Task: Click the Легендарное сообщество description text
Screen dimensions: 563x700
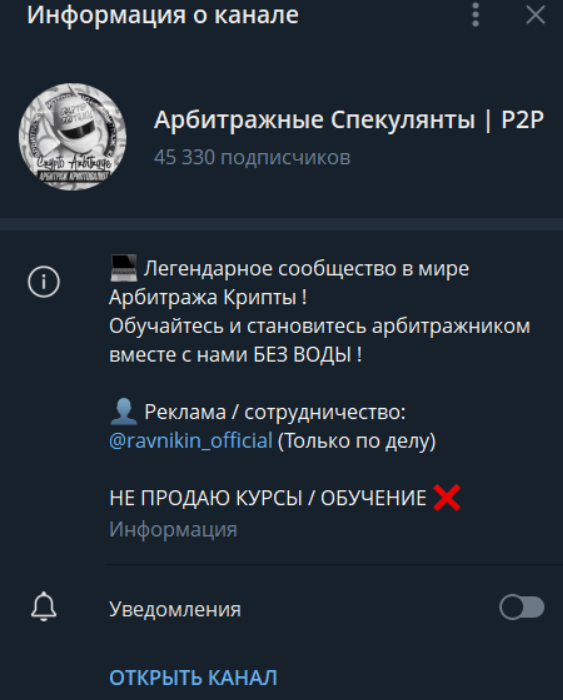Action: pos(306,268)
